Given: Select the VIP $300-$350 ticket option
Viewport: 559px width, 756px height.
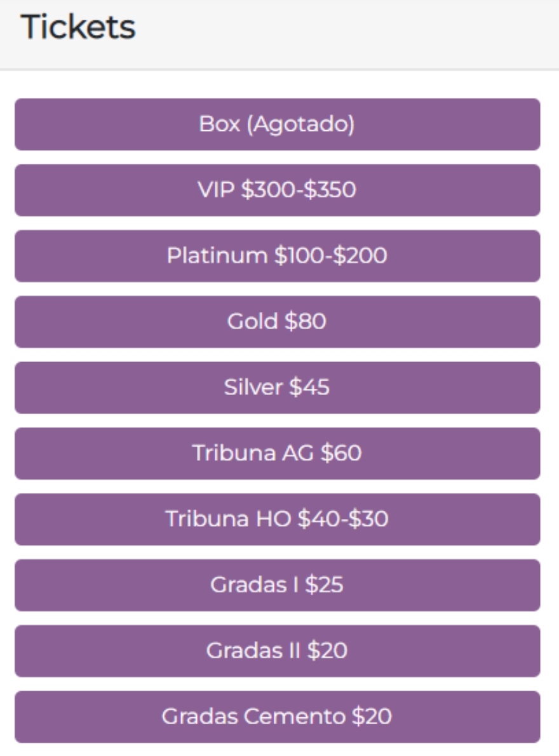Looking at the screenshot, I should pos(277,190).
